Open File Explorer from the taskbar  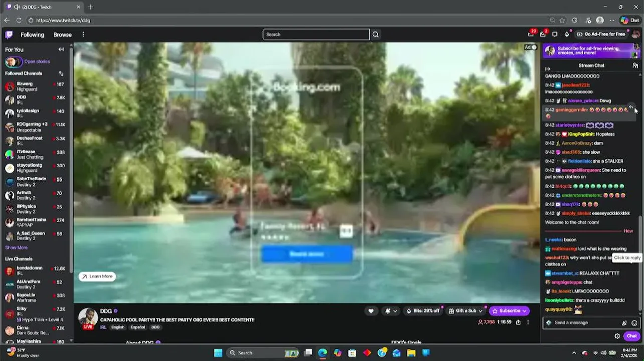411,353
